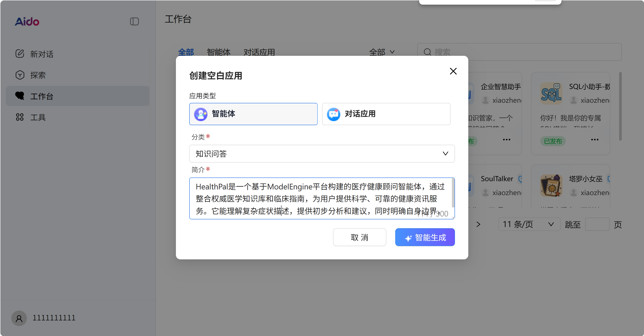Viewport: 644px width, 336px height.
Task: Select 对话应用 as the application type
Action: click(386, 114)
